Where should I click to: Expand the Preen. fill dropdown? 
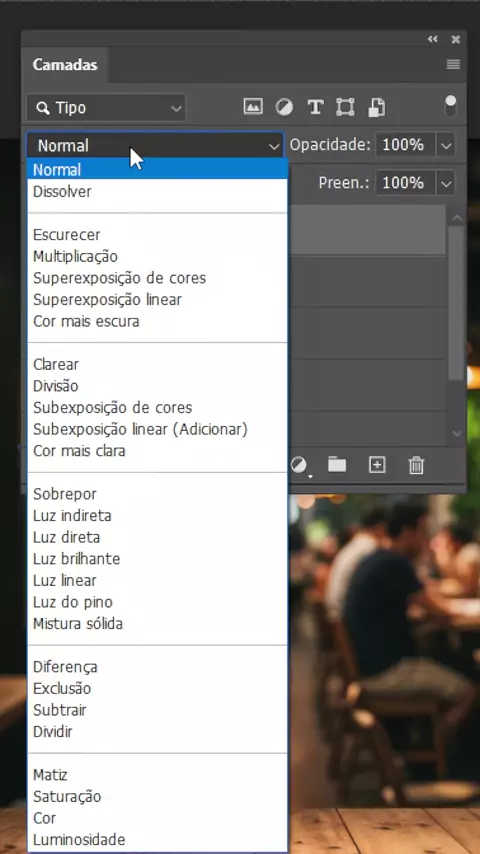[446, 184]
